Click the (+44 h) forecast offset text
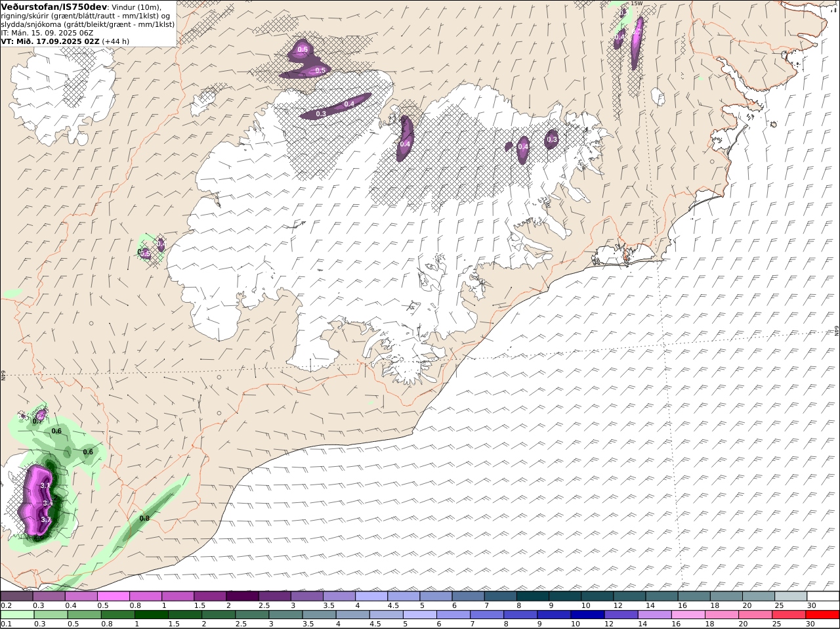 click(116, 41)
